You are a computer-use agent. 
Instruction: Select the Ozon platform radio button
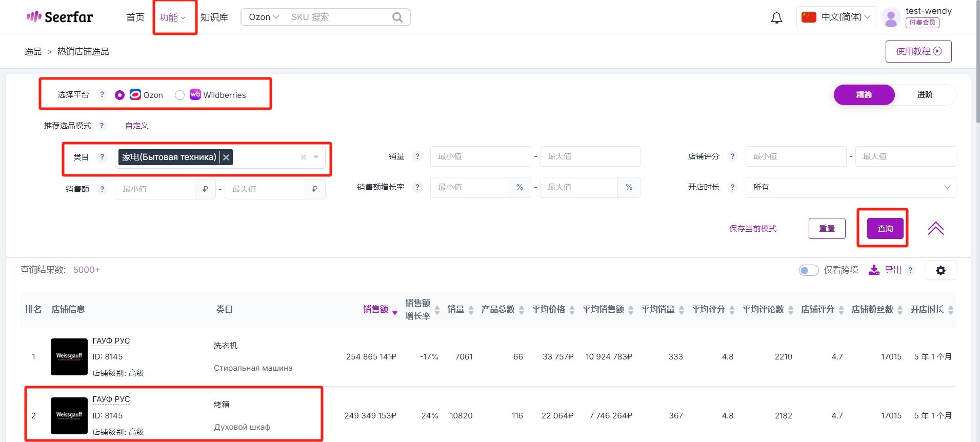(119, 95)
